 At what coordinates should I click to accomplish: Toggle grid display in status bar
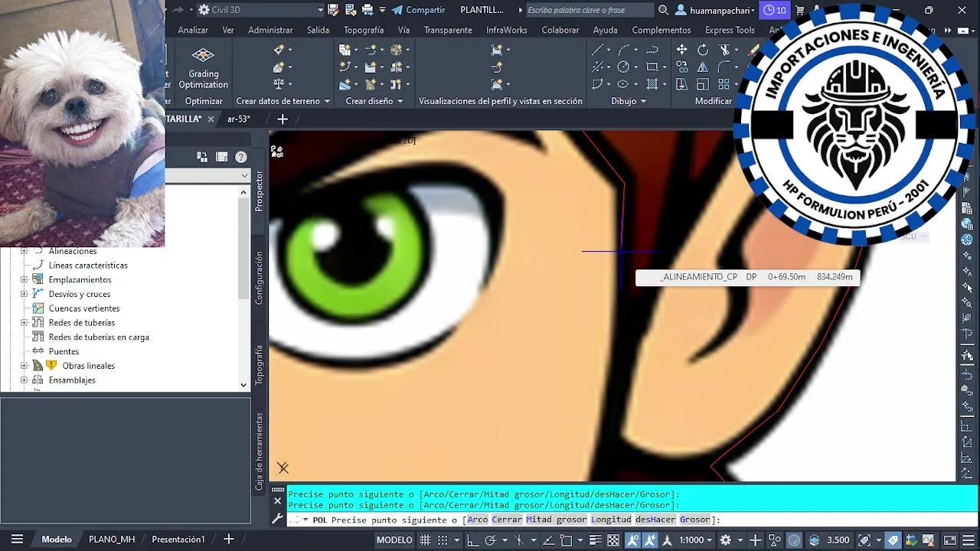pyautogui.click(x=426, y=540)
